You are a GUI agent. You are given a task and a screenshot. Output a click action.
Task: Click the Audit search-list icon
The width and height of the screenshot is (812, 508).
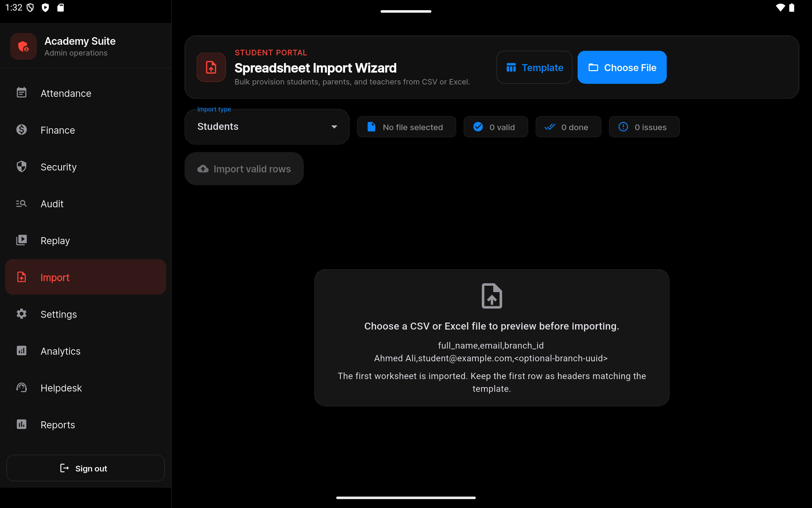(22, 203)
